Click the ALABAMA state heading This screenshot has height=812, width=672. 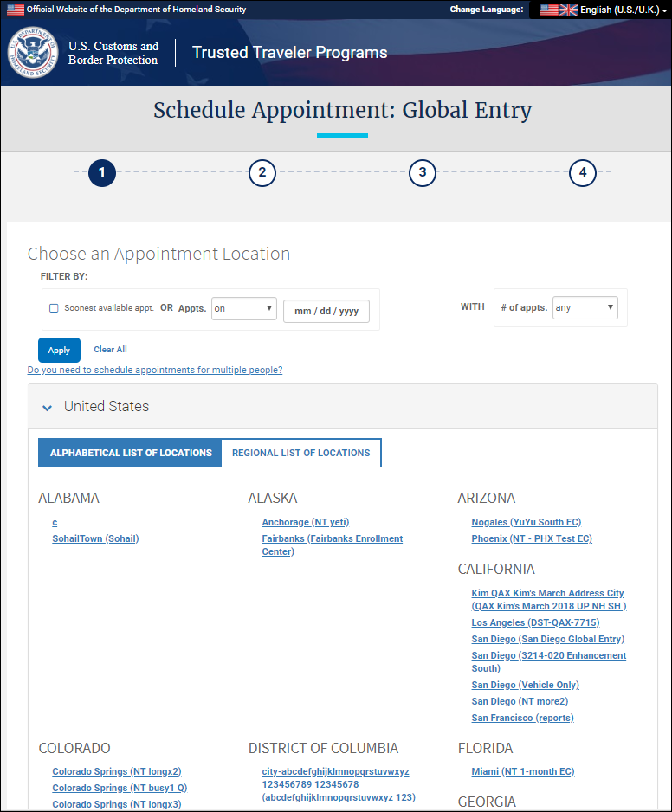[69, 498]
